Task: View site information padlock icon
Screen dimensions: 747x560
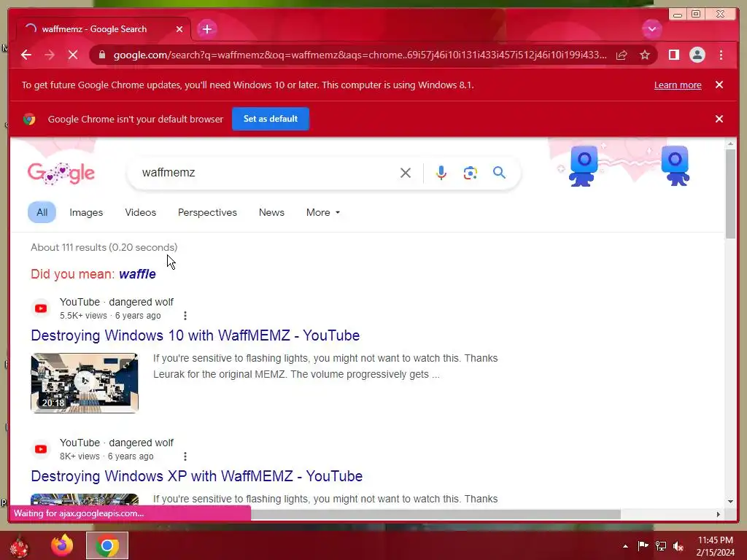Action: [102, 55]
